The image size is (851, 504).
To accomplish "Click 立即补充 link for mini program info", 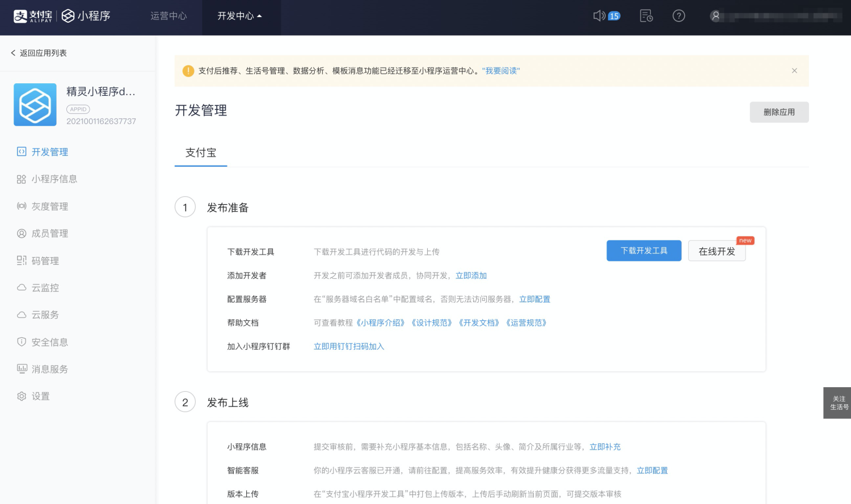I will (605, 447).
